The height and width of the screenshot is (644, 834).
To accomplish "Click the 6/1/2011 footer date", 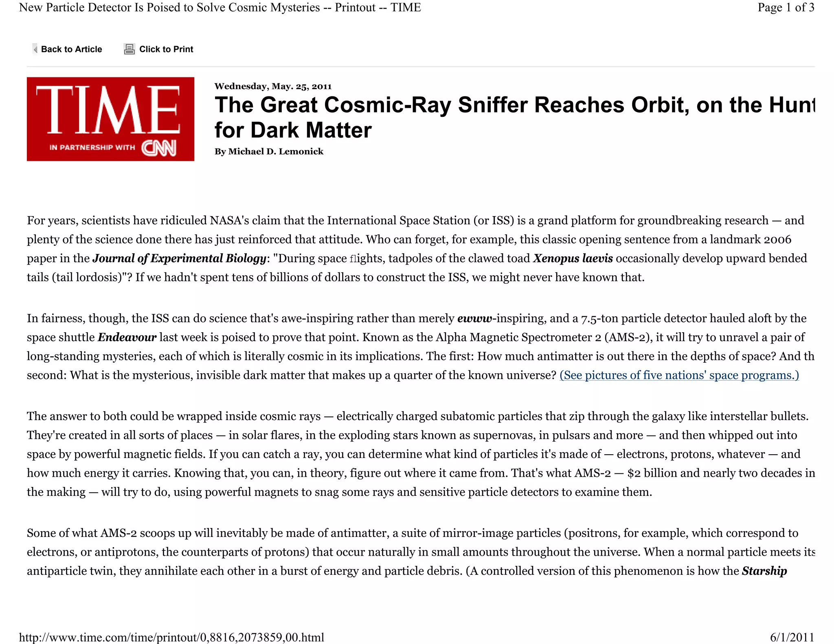I will pyautogui.click(x=792, y=637).
